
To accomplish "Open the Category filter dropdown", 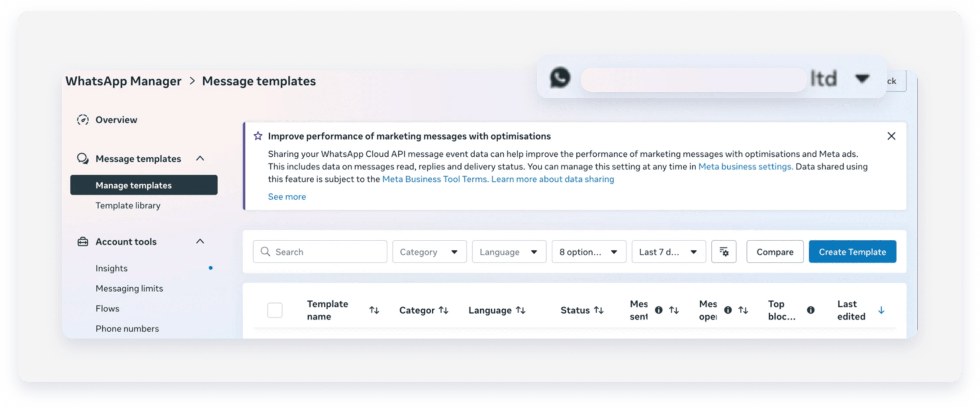I will (429, 252).
